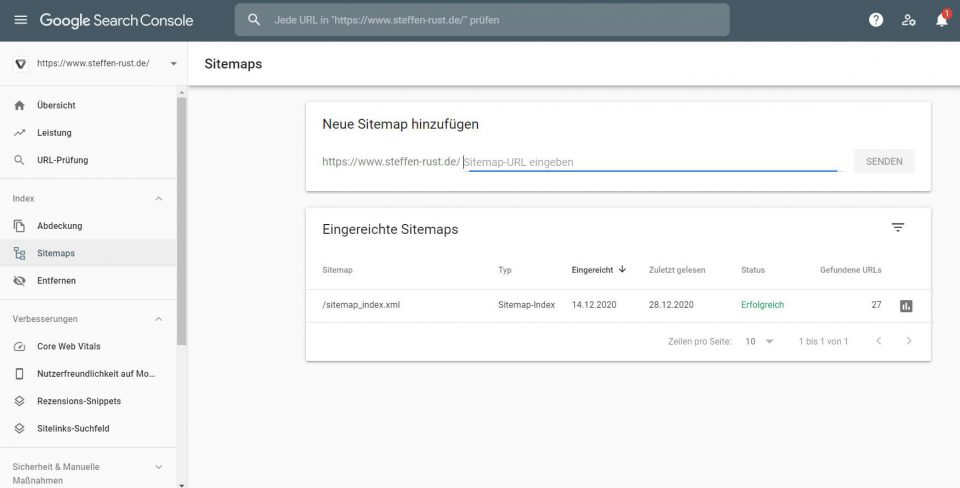
Task: Click the search magnifier icon in top bar
Action: (x=254, y=20)
